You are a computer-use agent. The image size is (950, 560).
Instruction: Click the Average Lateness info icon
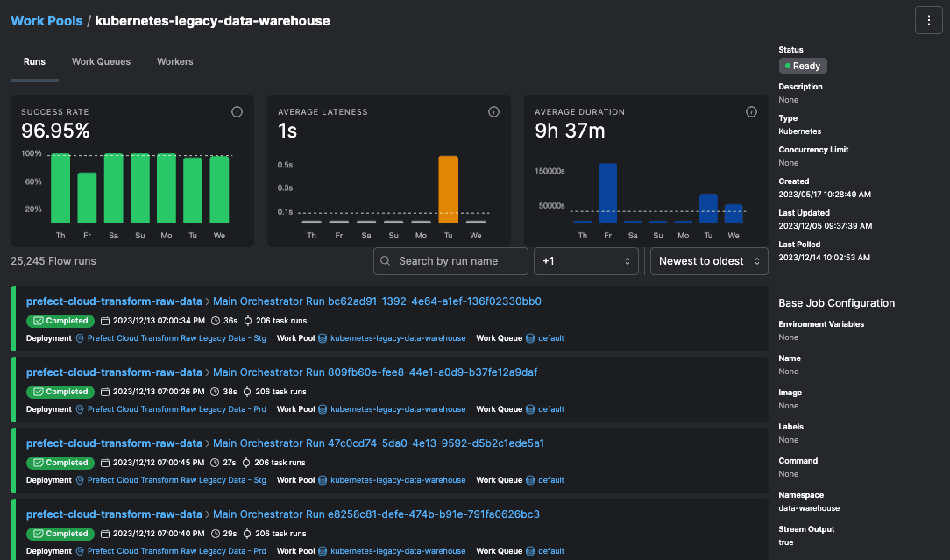pos(493,112)
